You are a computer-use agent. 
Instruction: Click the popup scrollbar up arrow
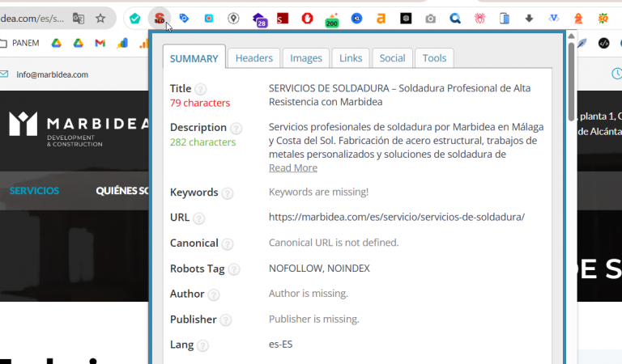coord(571,36)
